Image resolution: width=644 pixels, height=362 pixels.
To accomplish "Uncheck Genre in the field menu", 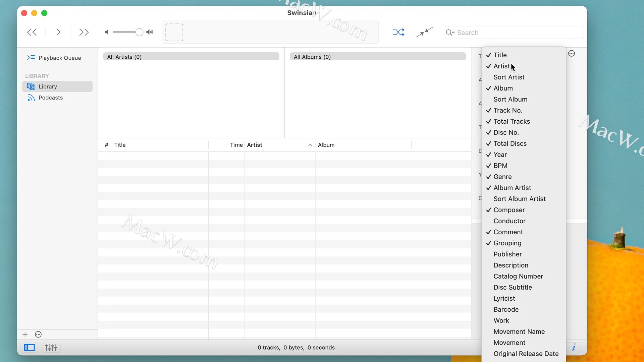I will tap(524, 177).
